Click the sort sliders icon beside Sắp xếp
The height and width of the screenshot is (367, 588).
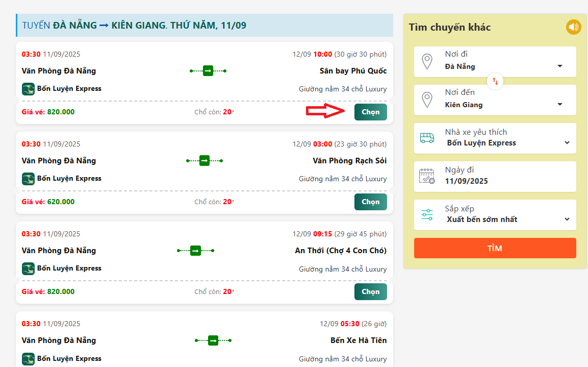(427, 214)
